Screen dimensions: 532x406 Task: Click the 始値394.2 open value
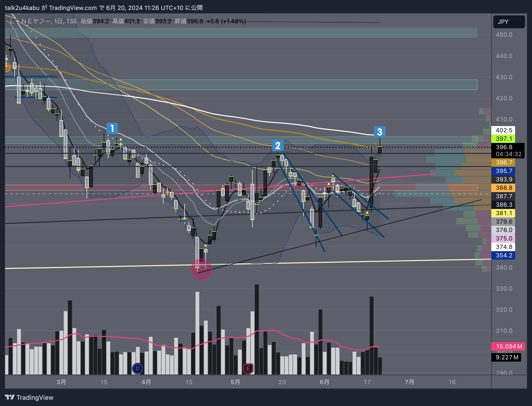click(x=95, y=21)
